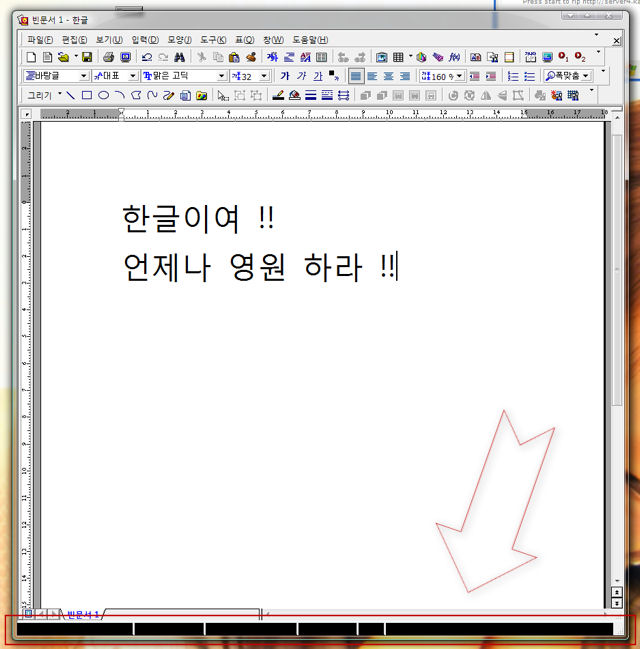Image resolution: width=640 pixels, height=649 pixels.
Task: Jump to next page button on scrollbar
Action: click(617, 603)
